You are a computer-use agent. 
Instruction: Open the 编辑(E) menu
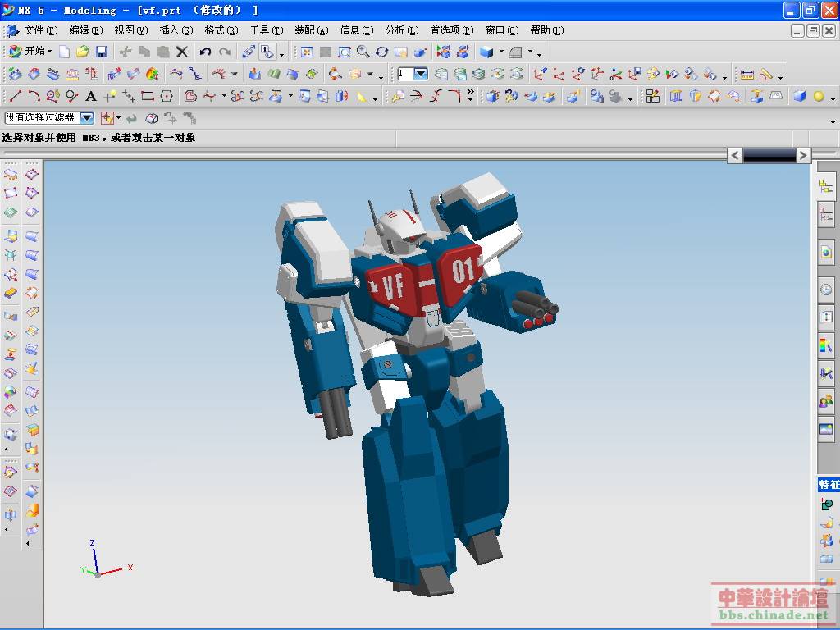[x=85, y=30]
